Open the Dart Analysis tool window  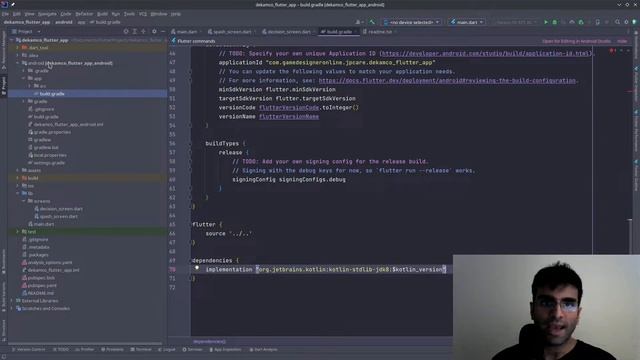[263, 350]
